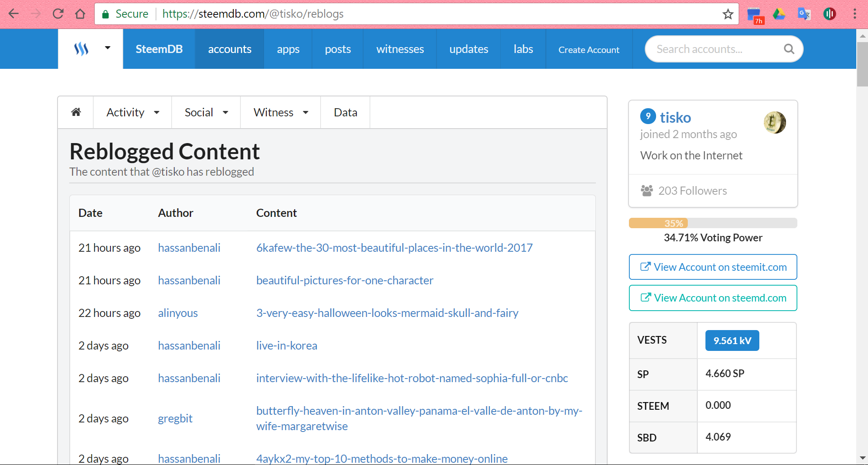
Task: Go to browser home page icon
Action: pos(80,14)
